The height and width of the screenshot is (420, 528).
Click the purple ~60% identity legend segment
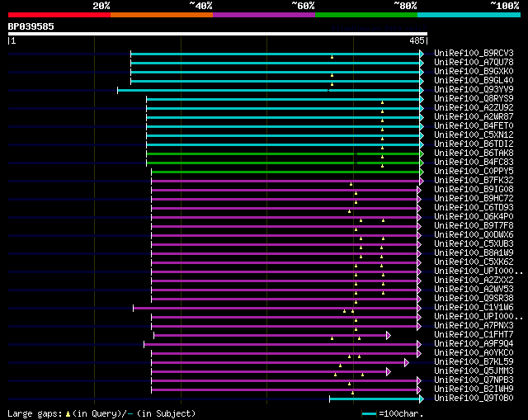point(264,15)
